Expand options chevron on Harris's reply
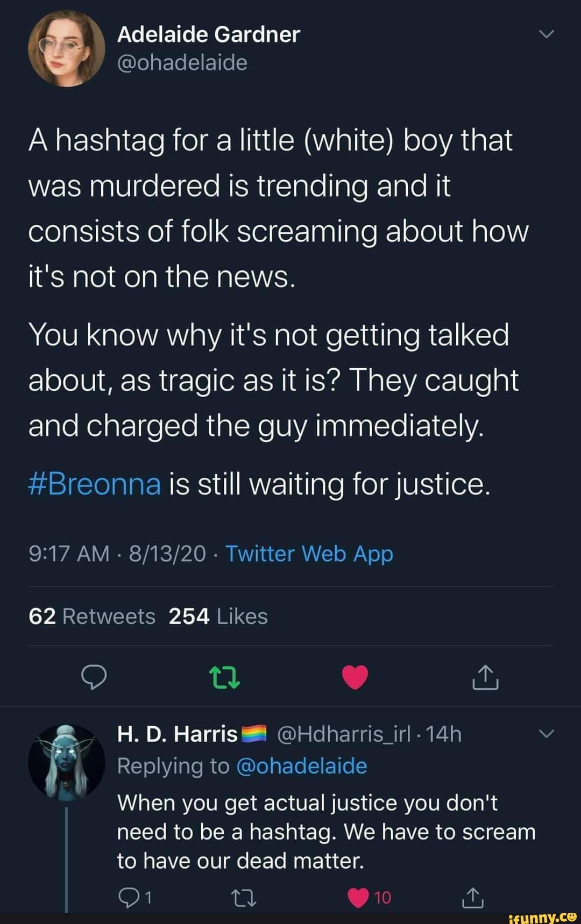 [x=546, y=734]
